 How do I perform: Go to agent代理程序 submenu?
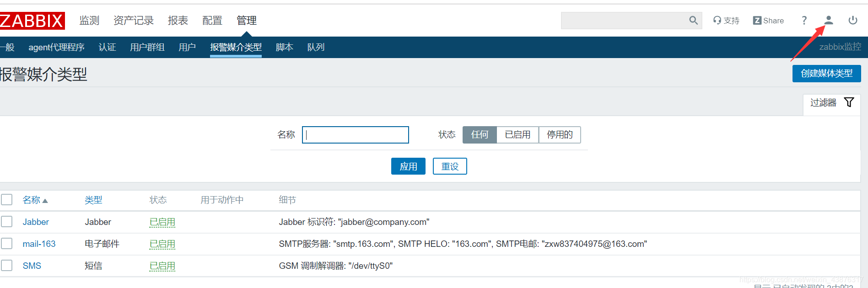tap(57, 47)
